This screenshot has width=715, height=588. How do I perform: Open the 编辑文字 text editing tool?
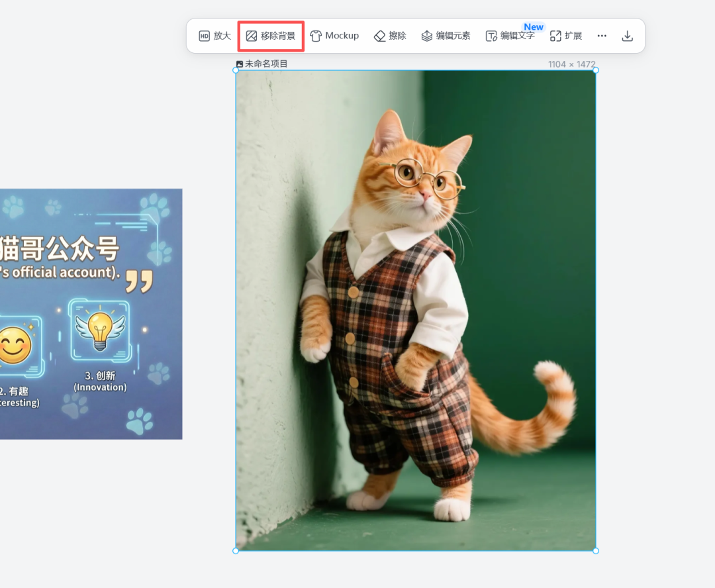coord(510,36)
